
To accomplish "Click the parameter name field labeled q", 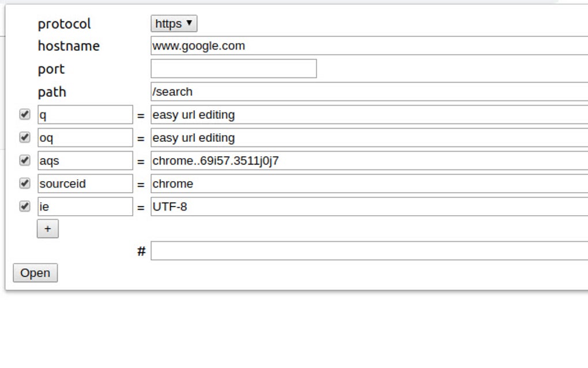I will click(85, 114).
